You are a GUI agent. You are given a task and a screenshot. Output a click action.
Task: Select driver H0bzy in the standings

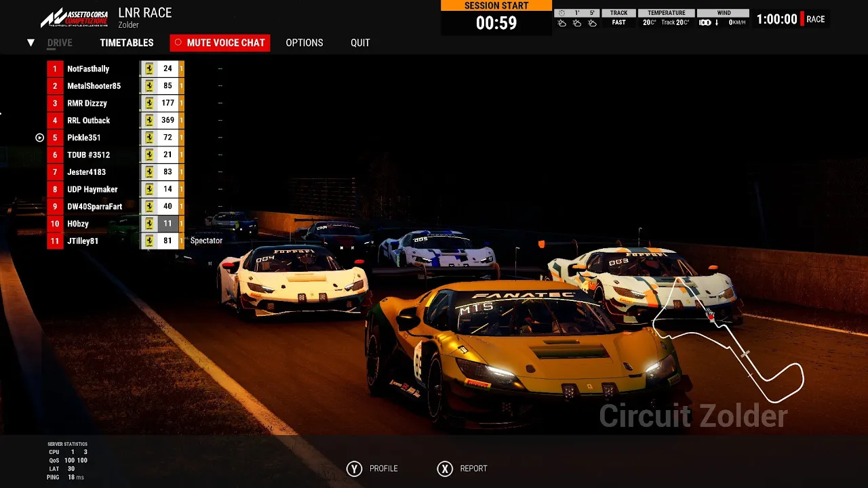tap(78, 224)
